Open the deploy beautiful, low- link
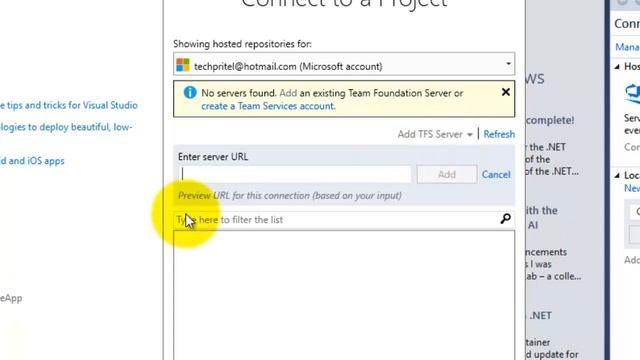Viewport: 640px width, 360px height. [66, 127]
